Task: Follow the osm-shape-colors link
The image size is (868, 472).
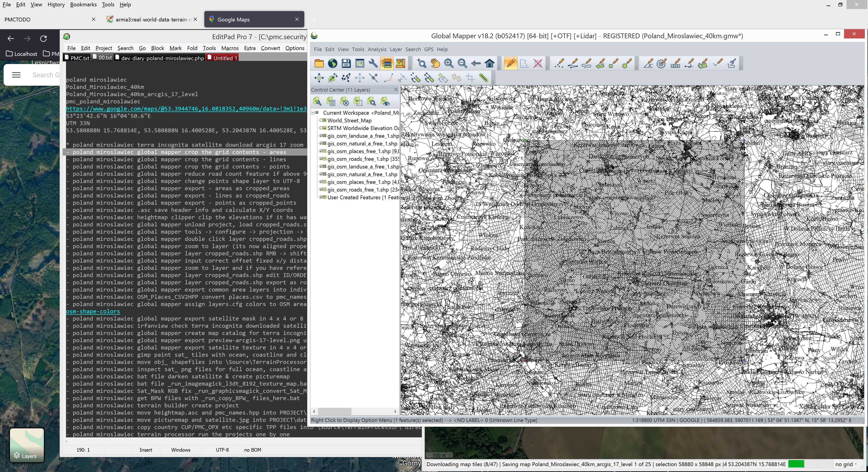Action: click(93, 311)
